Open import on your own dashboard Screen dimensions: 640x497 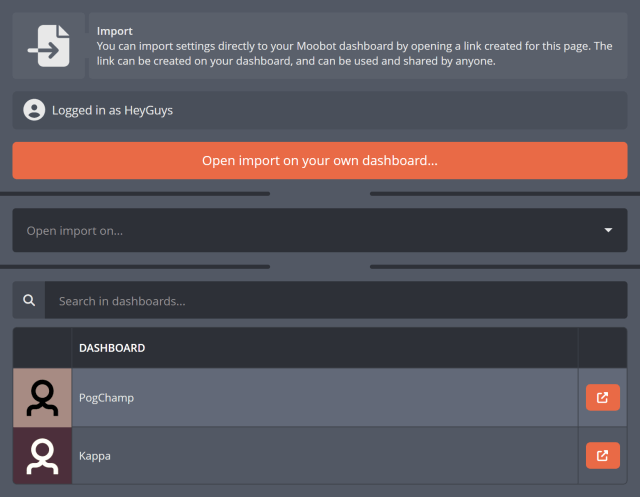tap(320, 160)
